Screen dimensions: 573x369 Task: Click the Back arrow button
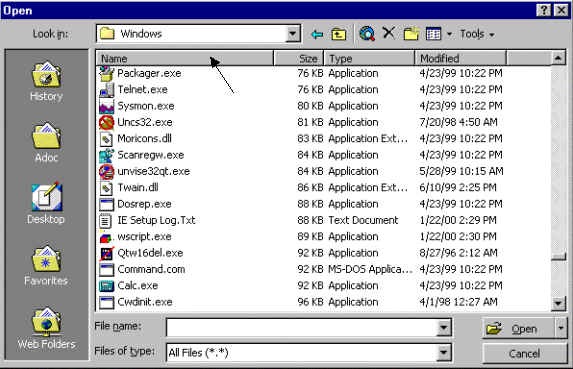click(317, 34)
